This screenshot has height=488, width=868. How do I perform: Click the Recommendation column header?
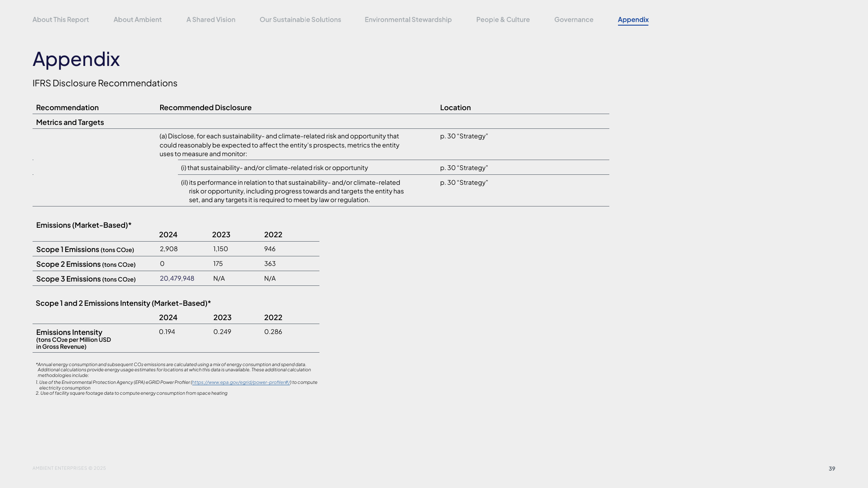[67, 108]
